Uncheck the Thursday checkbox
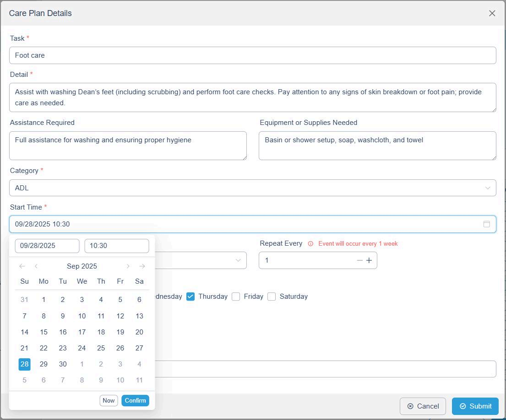The height and width of the screenshot is (420, 506). click(x=190, y=296)
